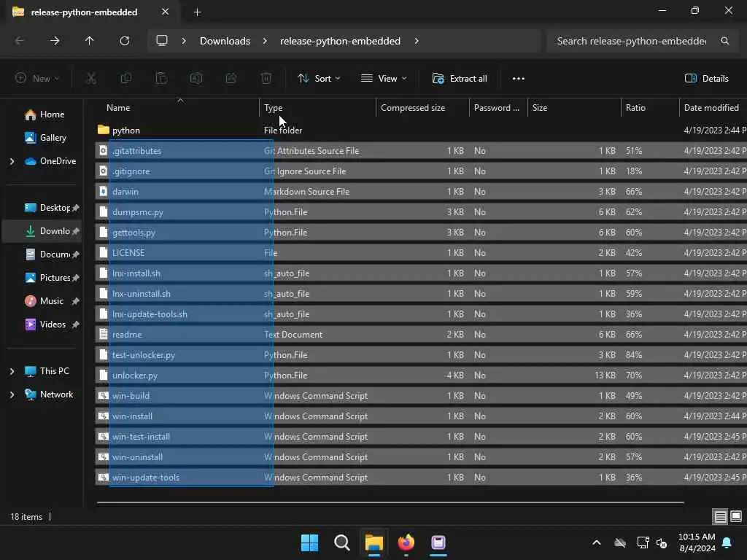Click the volume muted tray icon
Image resolution: width=747 pixels, height=560 pixels.
(662, 542)
